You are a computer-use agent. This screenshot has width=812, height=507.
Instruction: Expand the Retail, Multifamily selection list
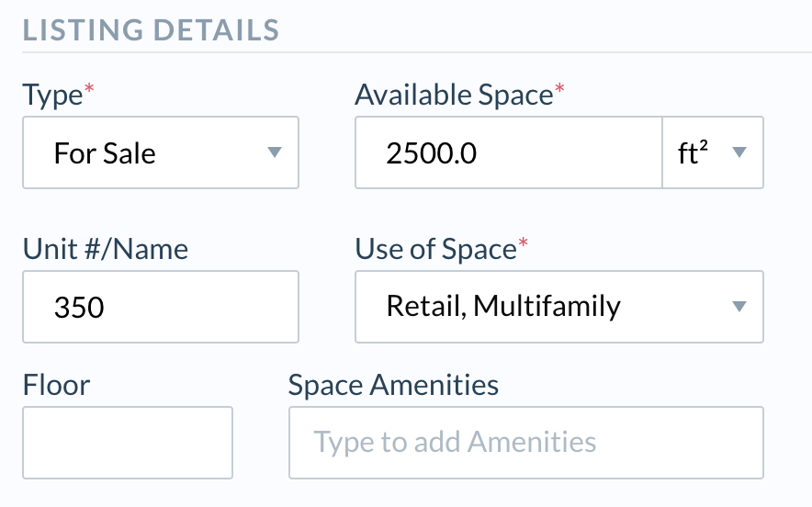pos(558,307)
